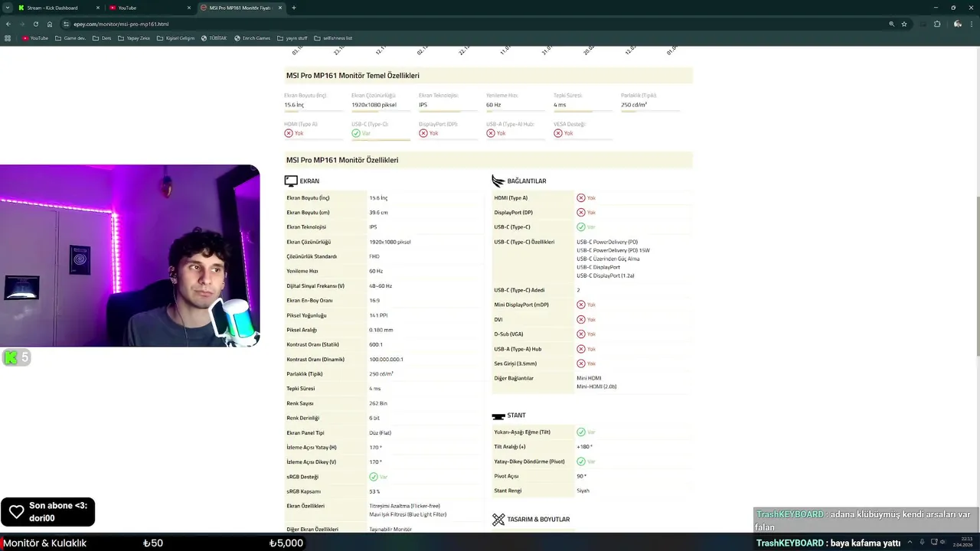Image resolution: width=980 pixels, height=551 pixels.
Task: Open the zoom magnifier in address bar
Action: pos(892,24)
